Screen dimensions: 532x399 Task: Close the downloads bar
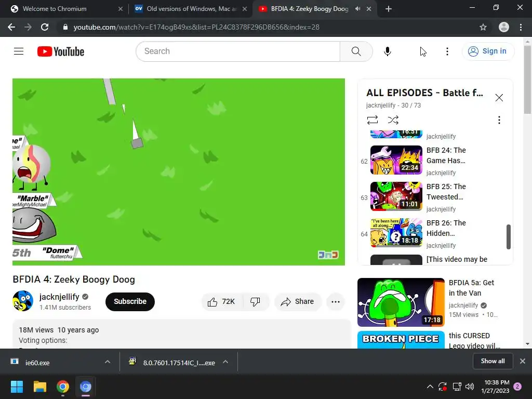pos(523,362)
